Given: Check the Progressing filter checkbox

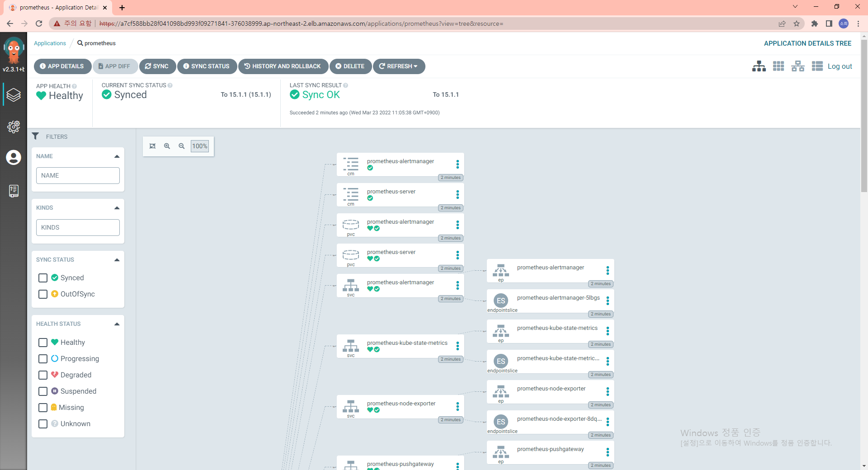Looking at the screenshot, I should pos(43,359).
